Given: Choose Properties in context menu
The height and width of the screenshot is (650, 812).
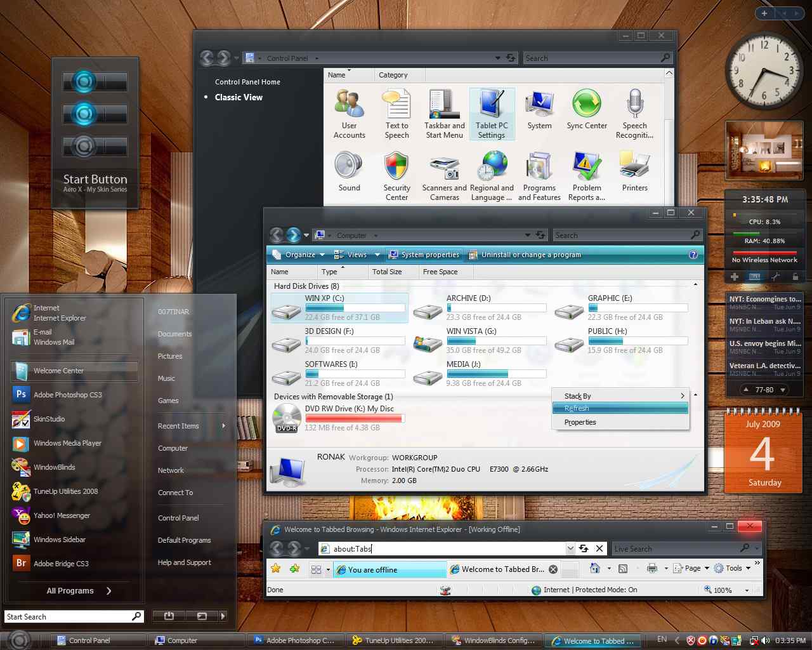Looking at the screenshot, I should [620, 422].
